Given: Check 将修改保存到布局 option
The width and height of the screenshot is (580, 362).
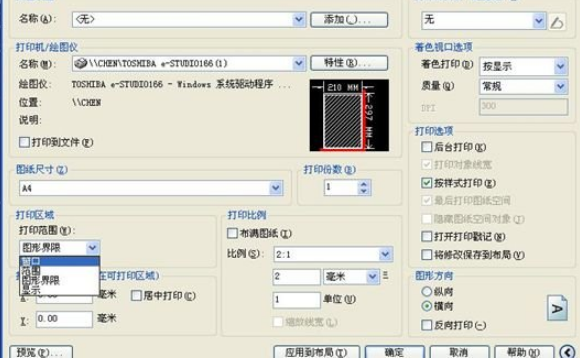Looking at the screenshot, I should 426,254.
